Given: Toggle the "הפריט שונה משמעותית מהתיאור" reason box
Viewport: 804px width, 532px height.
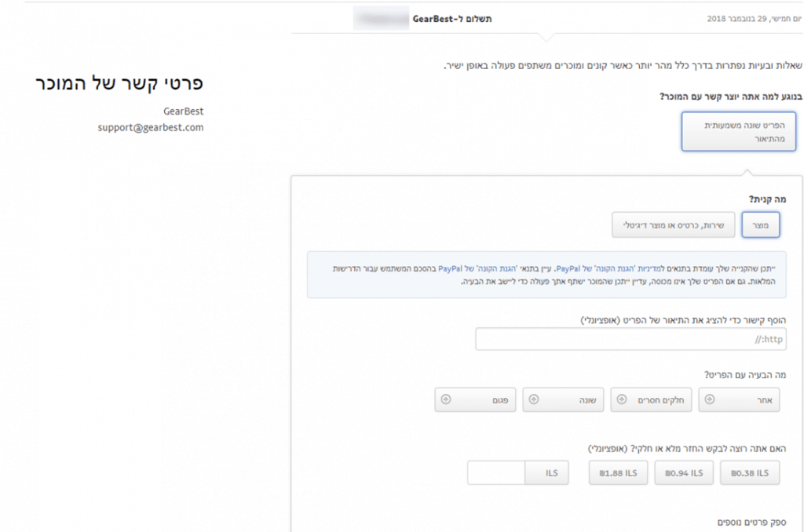Looking at the screenshot, I should (x=739, y=130).
